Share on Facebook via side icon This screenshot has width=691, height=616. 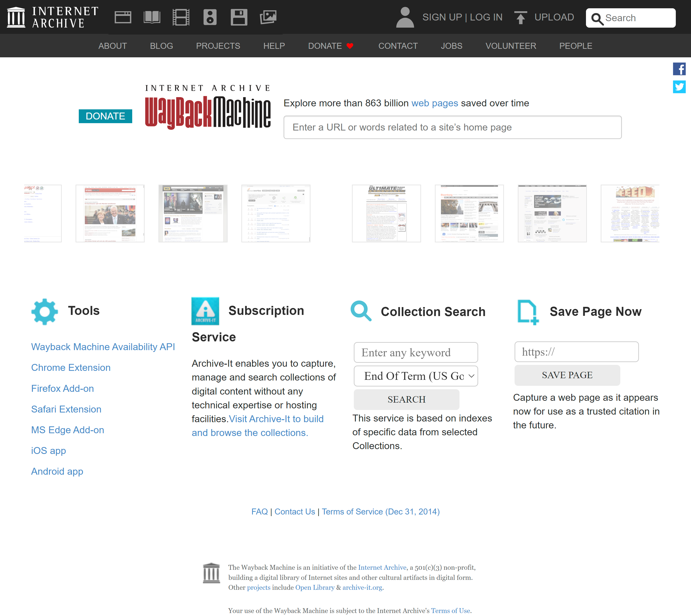(x=679, y=69)
